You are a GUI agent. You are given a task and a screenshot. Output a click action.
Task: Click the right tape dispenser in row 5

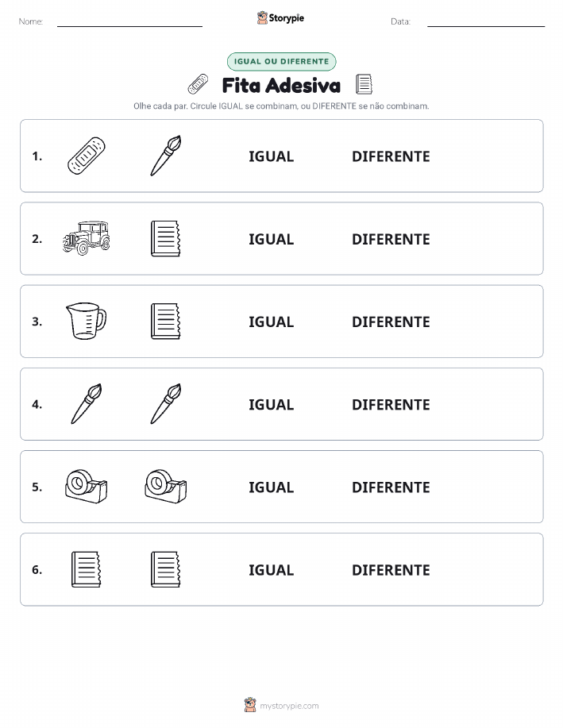tap(166, 486)
